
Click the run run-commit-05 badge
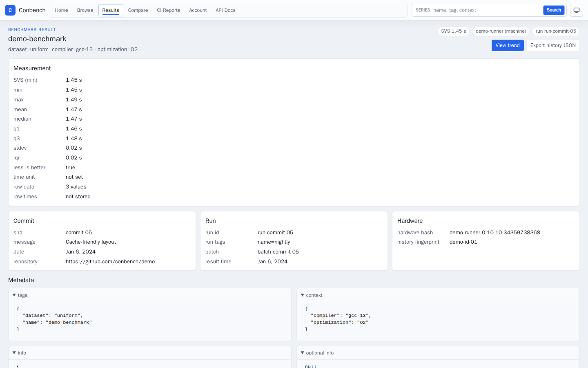[x=556, y=31]
